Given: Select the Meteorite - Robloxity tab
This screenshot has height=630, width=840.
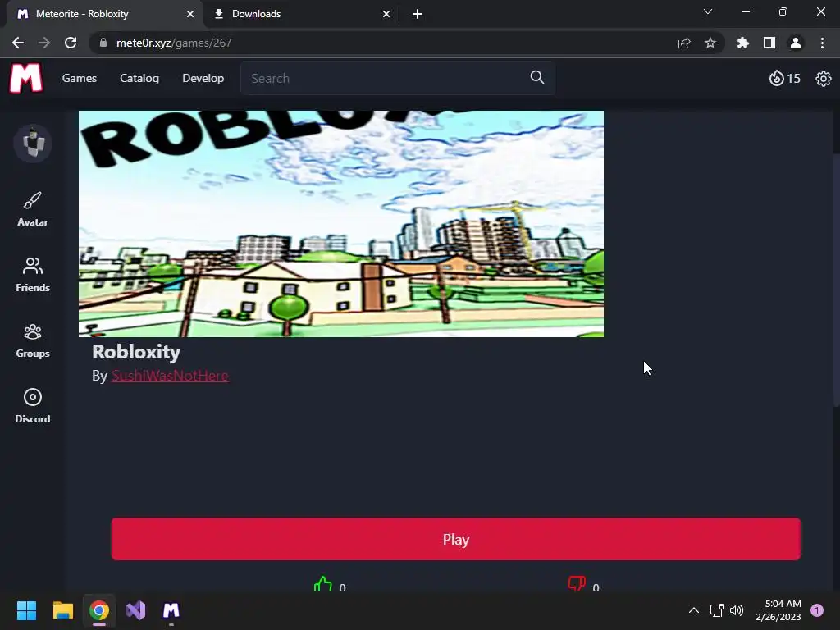Looking at the screenshot, I should (104, 14).
